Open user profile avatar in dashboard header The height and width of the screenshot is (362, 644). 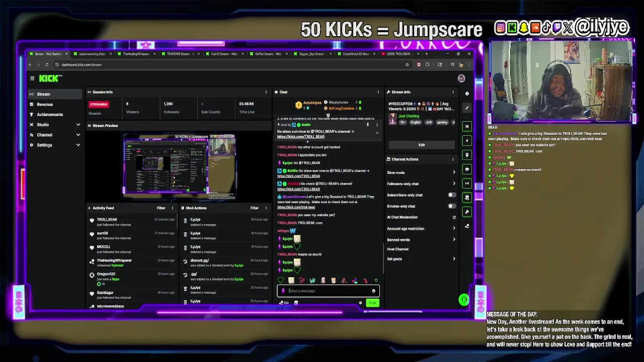point(461,78)
